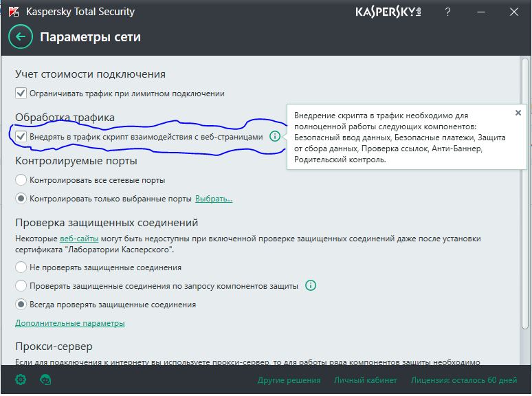Close the Kaspersky Total Security window

pos(513,12)
